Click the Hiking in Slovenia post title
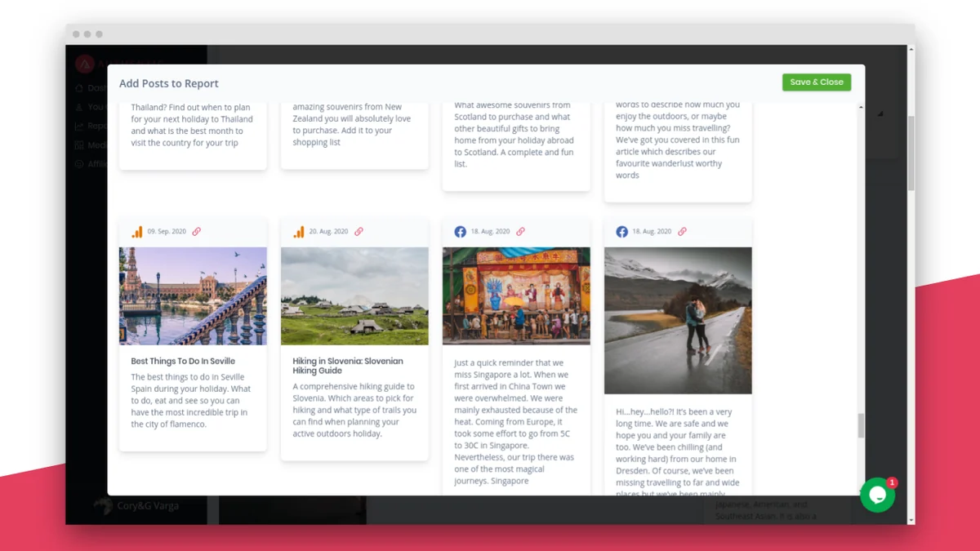This screenshot has height=551, width=980. [348, 366]
